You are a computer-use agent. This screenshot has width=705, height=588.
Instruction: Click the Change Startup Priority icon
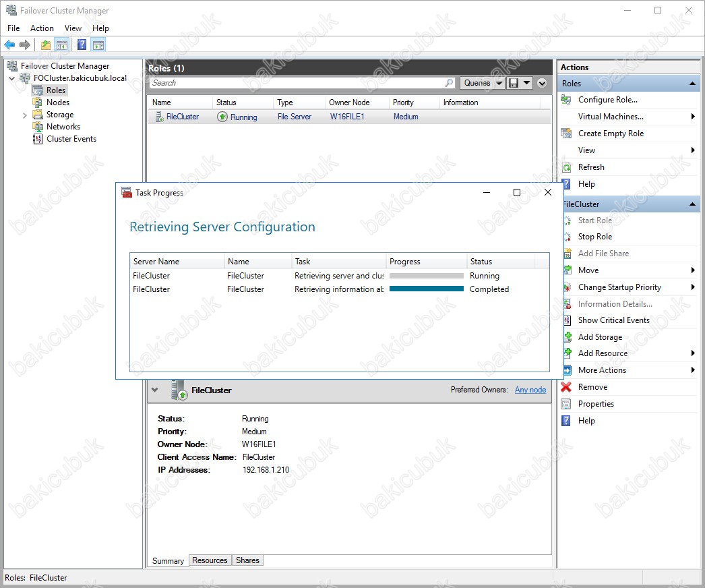pyautogui.click(x=568, y=287)
